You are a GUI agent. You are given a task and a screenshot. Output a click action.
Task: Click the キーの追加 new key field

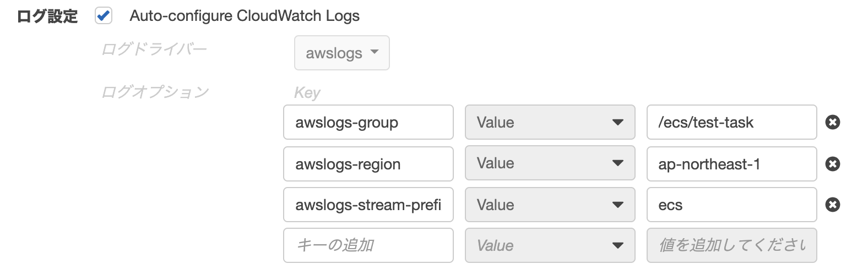pos(368,245)
